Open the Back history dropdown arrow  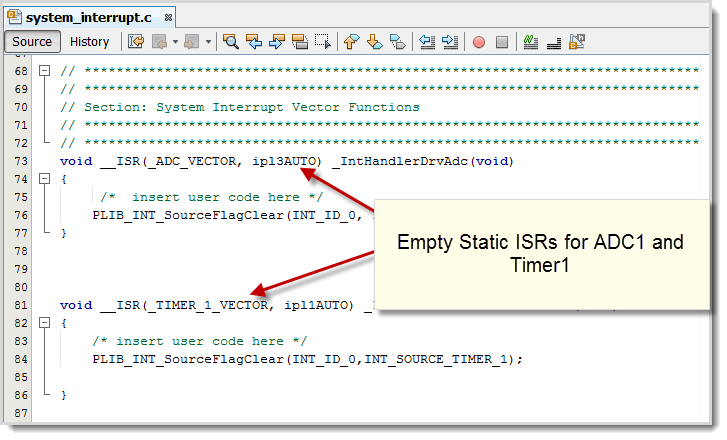click(x=175, y=42)
